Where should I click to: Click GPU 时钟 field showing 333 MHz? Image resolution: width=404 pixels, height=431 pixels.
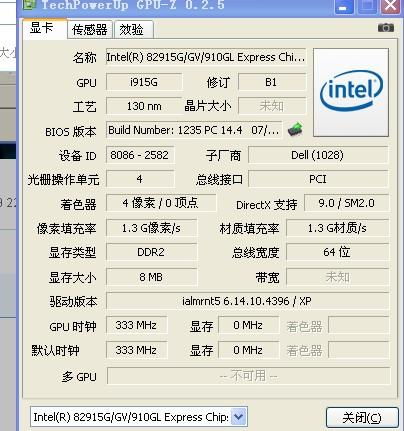(137, 325)
